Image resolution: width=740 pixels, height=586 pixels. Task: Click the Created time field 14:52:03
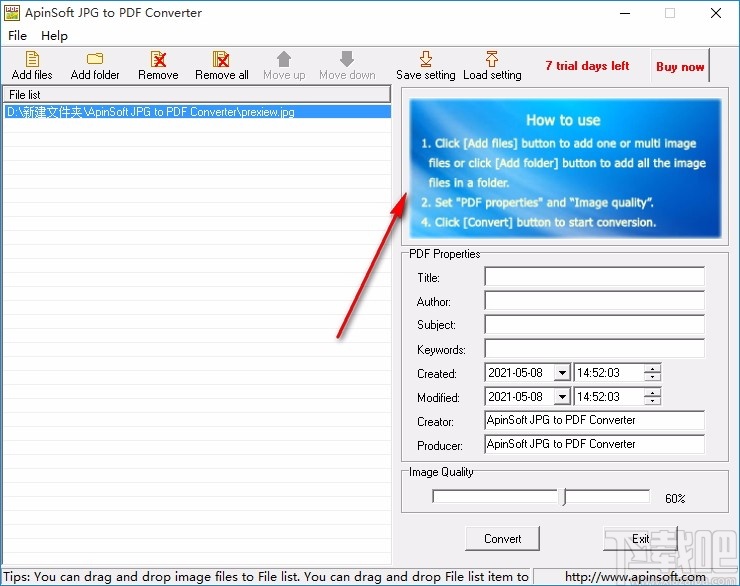[609, 373]
